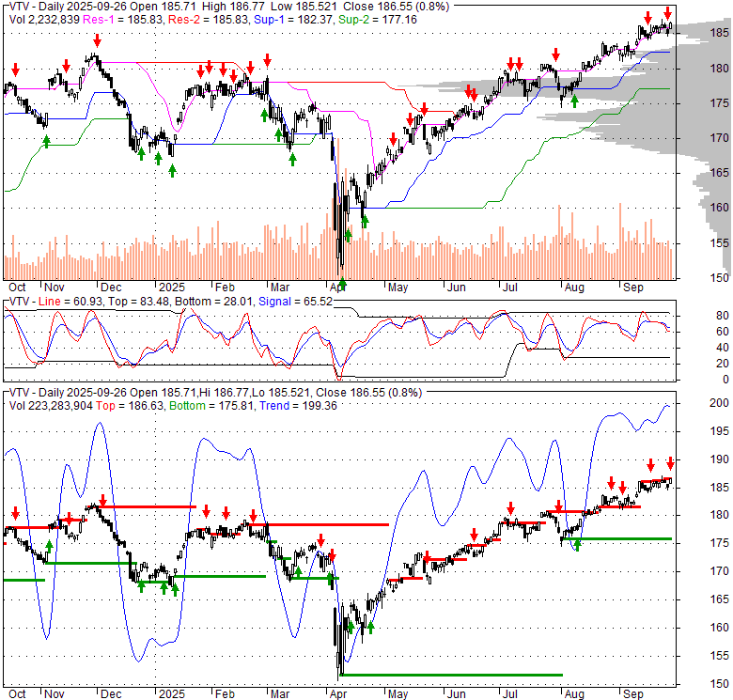Click the 'Feb' label on the price chart's time axis
The image size is (733, 700).
pyautogui.click(x=225, y=288)
